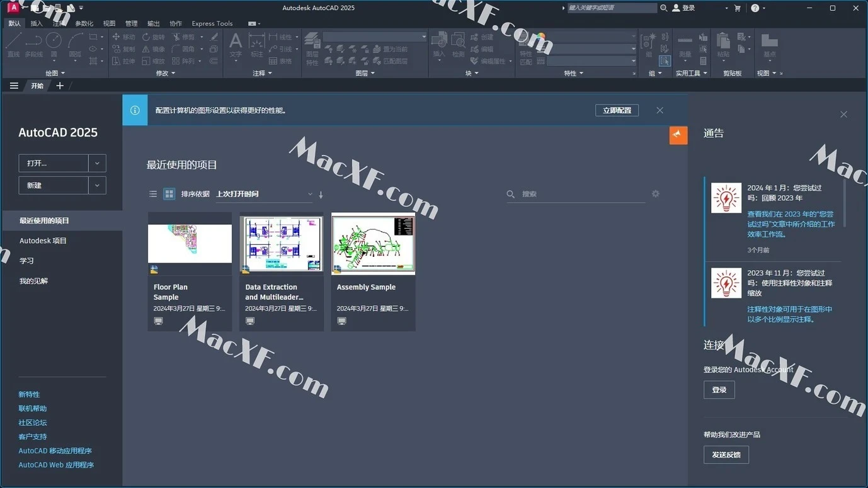Open Layer Properties (图层特性)

click(x=312, y=49)
